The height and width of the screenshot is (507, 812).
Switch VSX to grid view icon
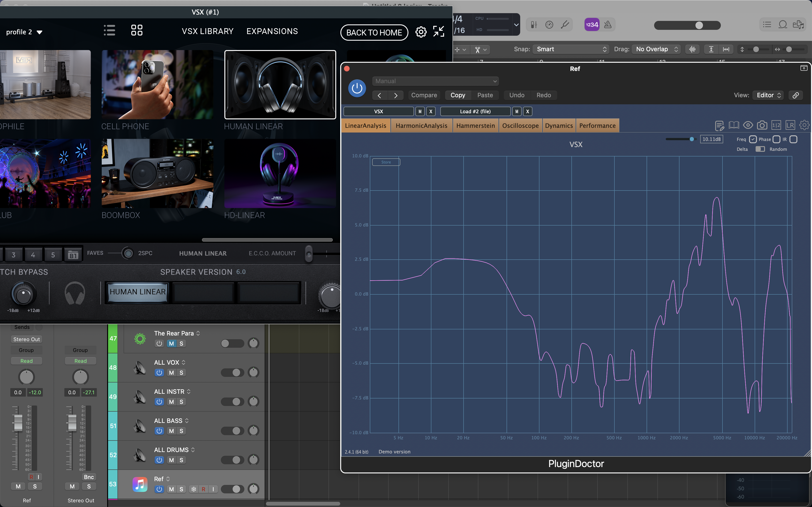pyautogui.click(x=137, y=30)
